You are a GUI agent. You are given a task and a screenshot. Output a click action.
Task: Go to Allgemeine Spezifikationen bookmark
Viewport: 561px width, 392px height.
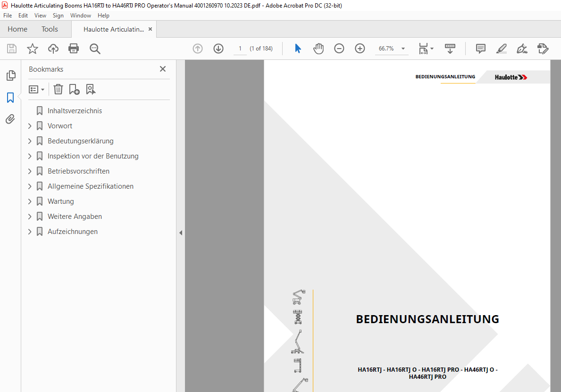(x=91, y=186)
